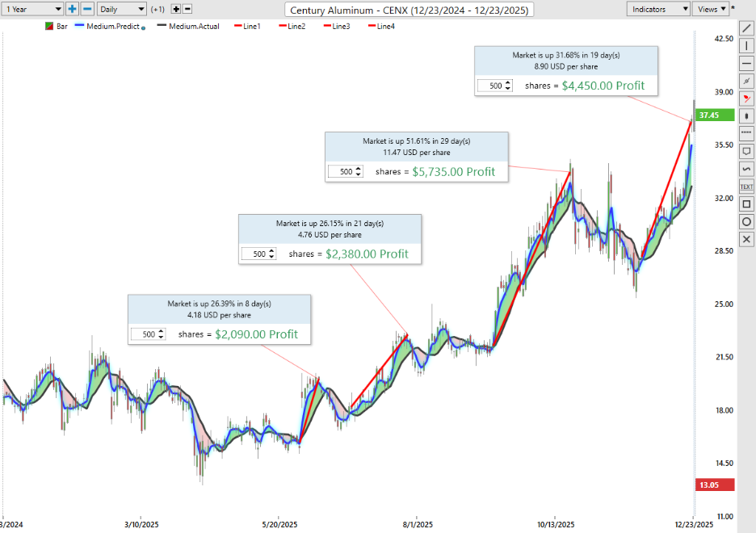The image size is (756, 533).
Task: Select the diagonal trend line drawing tool
Action: point(746,28)
